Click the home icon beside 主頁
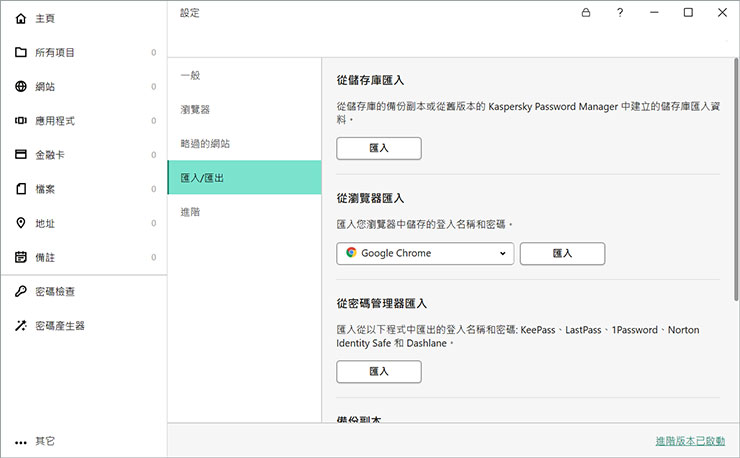This screenshot has height=458, width=740. (x=20, y=18)
